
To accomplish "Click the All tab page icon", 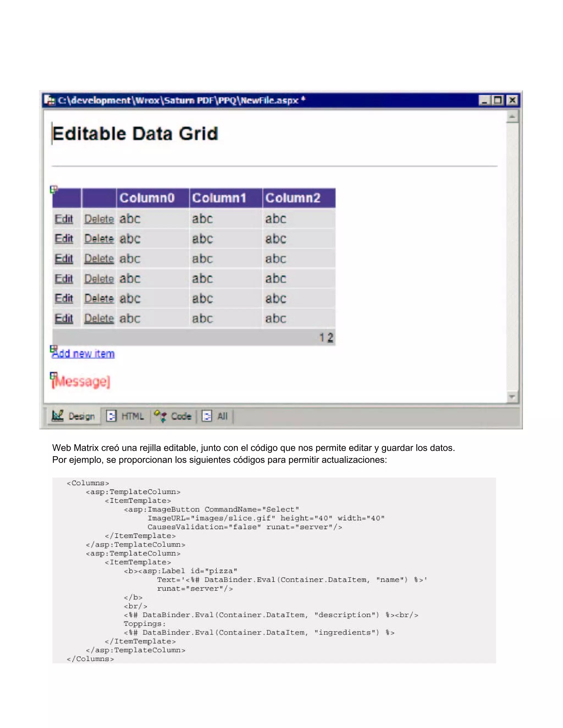I will click(x=207, y=416).
